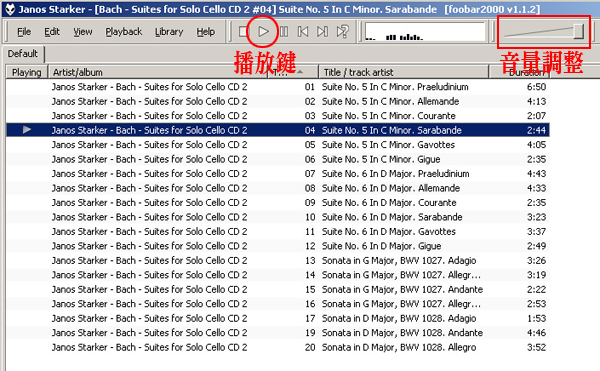This screenshot has height=371, width=600.
Task: Click the track number column sort arrow
Action: (x=300, y=72)
